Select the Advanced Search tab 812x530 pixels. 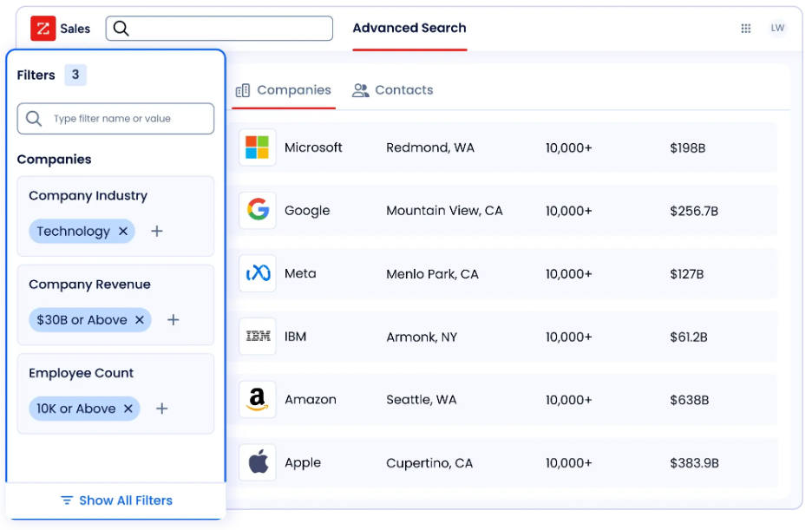point(409,28)
